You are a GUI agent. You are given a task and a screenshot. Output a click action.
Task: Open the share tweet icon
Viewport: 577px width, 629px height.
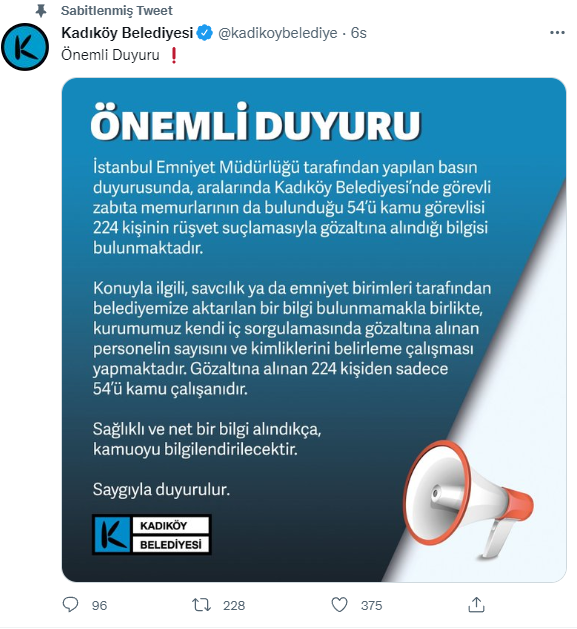476,605
